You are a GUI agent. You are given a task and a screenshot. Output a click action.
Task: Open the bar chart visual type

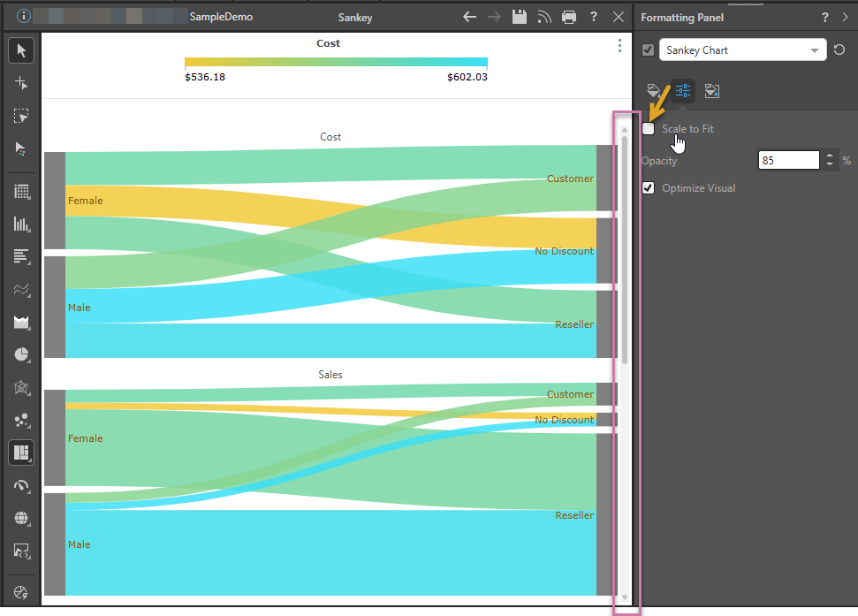[x=21, y=256]
